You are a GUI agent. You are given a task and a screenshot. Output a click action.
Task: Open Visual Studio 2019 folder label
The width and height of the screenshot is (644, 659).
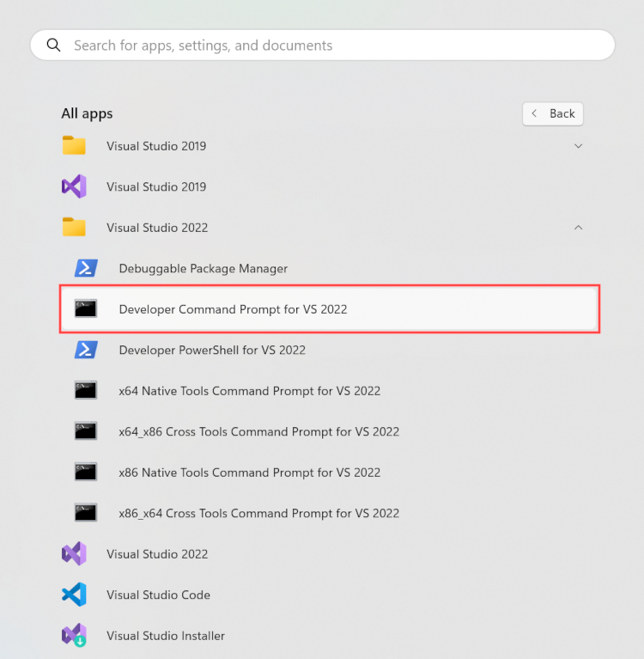click(156, 146)
